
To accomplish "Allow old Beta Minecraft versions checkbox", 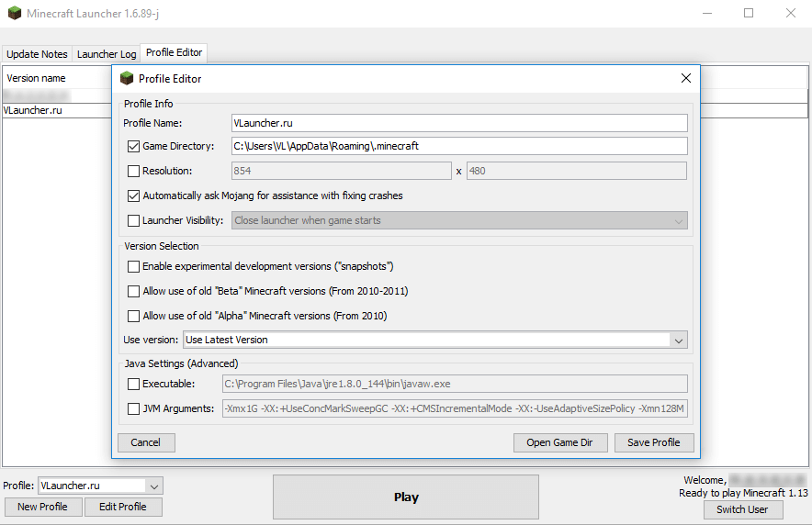I will pyautogui.click(x=133, y=291).
